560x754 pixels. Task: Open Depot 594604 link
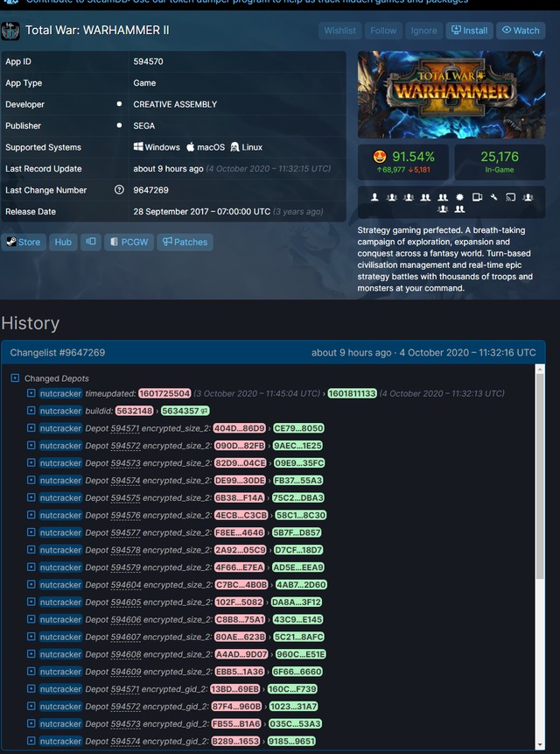pos(126,585)
